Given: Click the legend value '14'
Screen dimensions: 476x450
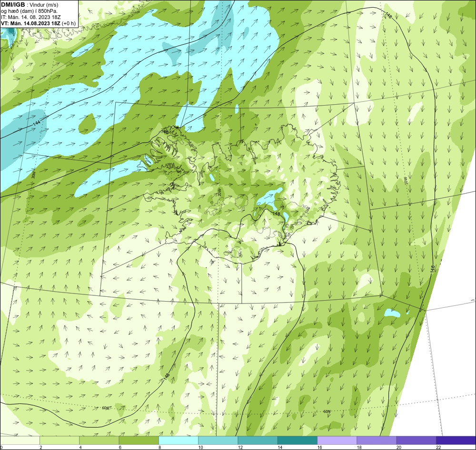Looking at the screenshot, I should click(x=280, y=447).
